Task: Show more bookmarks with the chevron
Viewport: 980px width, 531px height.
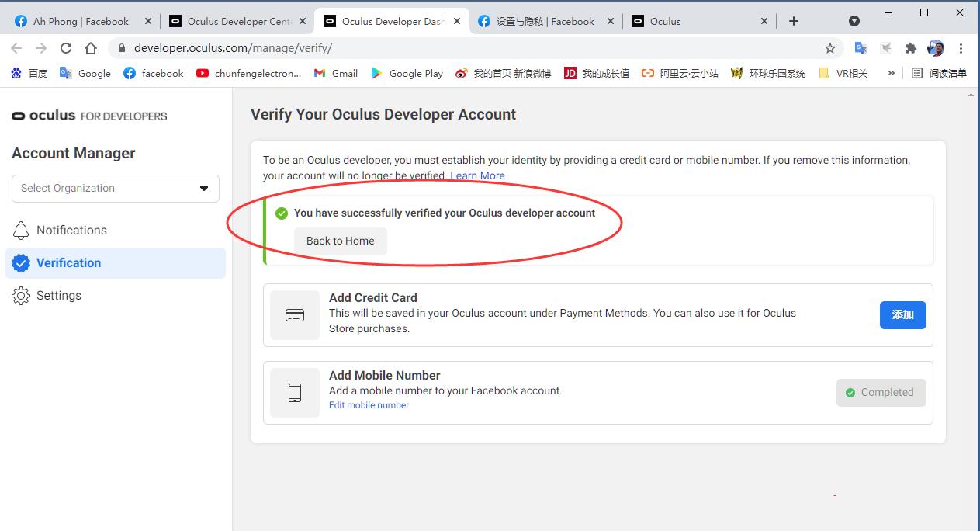Action: click(891, 73)
